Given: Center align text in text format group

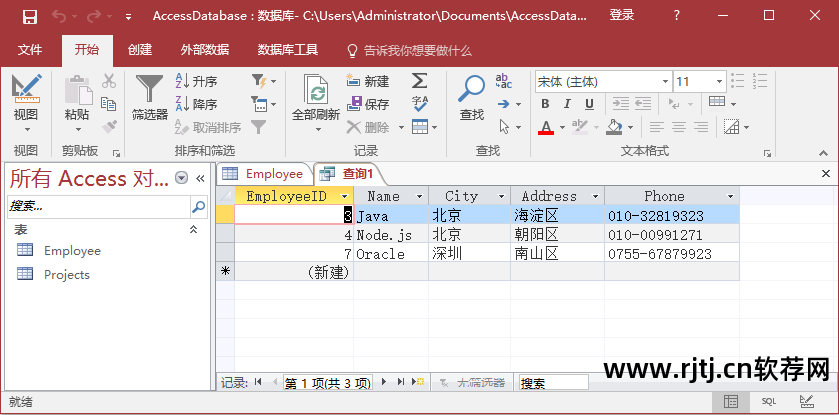Looking at the screenshot, I should [x=678, y=127].
